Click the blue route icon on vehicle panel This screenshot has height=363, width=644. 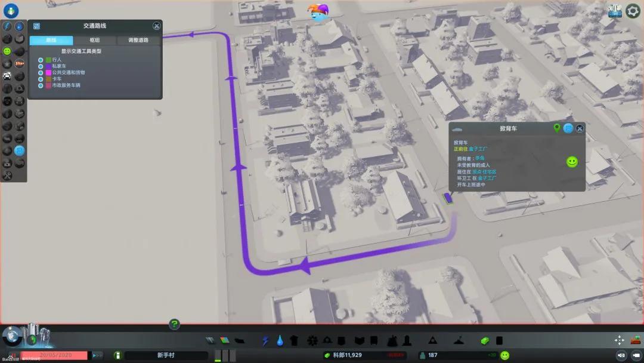tap(568, 128)
